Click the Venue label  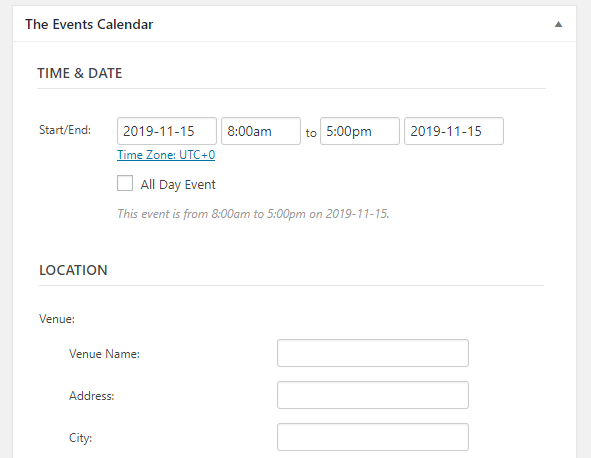[57, 319]
